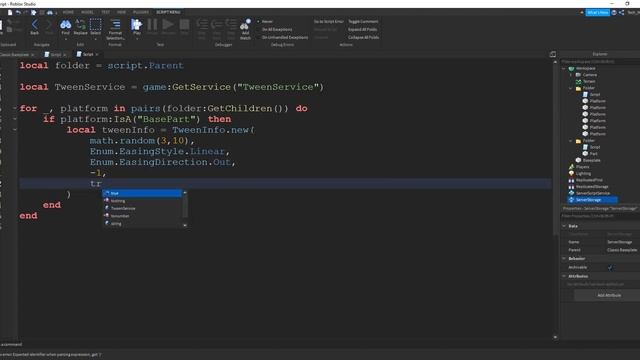Fold the for loop code block
The height and width of the screenshot is (360, 640).
15,108
